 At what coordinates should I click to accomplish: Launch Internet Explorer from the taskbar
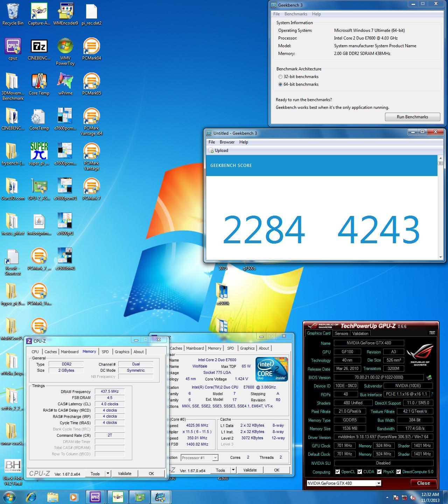[32, 497]
